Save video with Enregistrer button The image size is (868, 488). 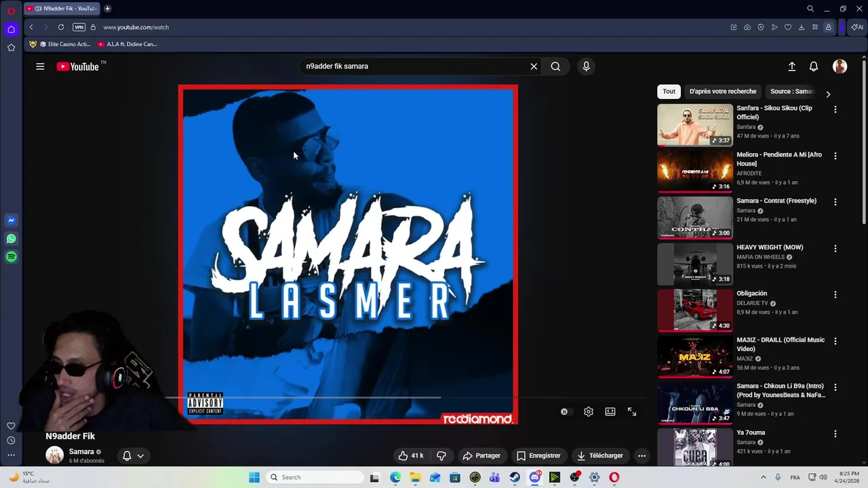pos(538,455)
